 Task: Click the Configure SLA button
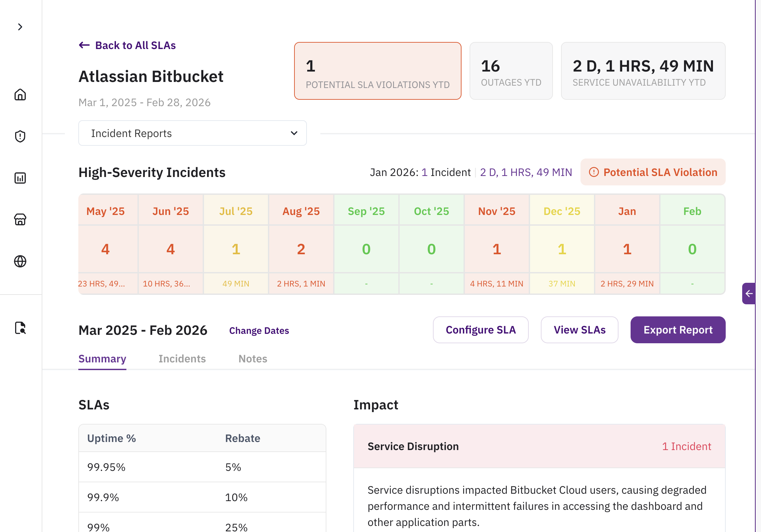tap(480, 330)
